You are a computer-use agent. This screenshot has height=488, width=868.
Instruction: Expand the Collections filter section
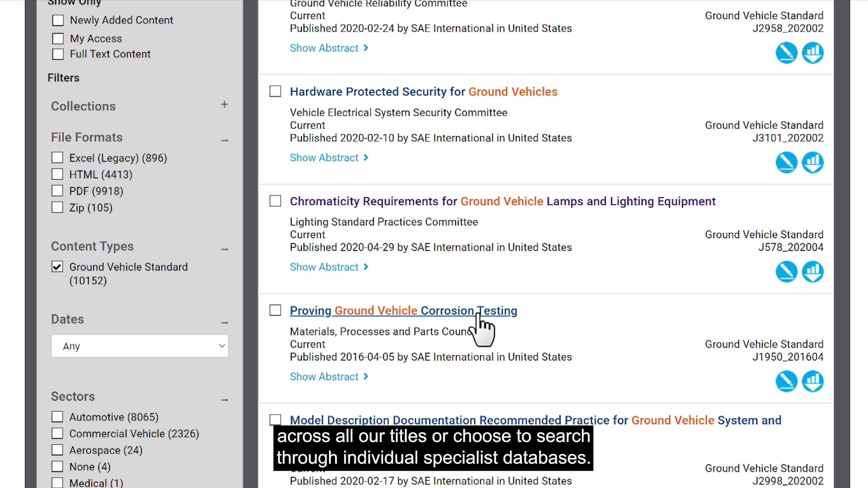tap(224, 105)
